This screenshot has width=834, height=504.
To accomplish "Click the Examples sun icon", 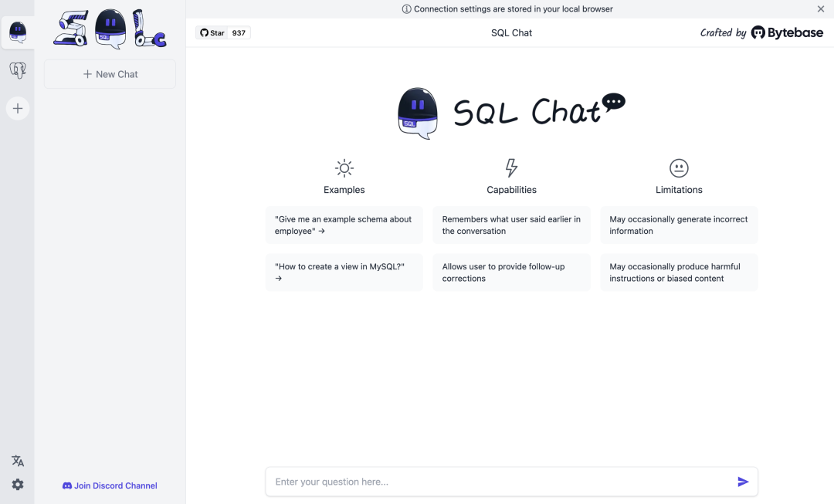I will (344, 168).
